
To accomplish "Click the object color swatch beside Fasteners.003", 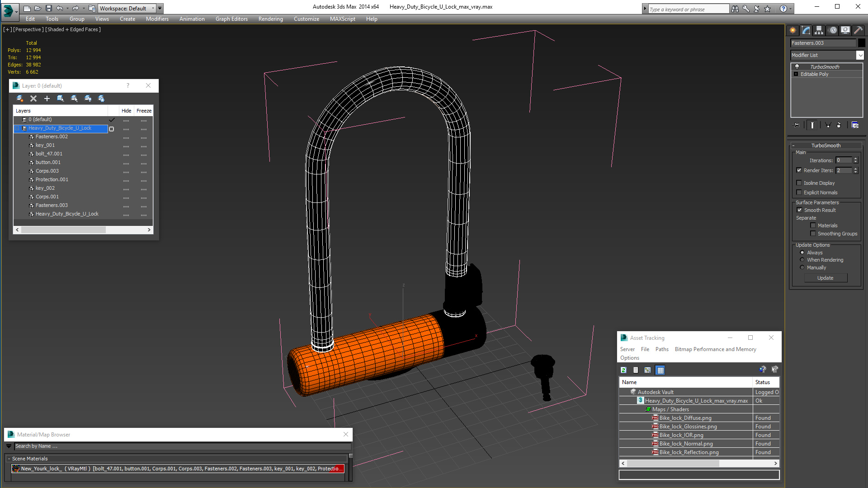I will coord(861,43).
